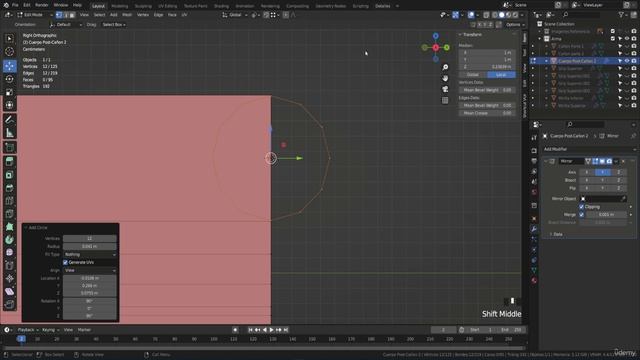640x360 pixels.
Task: Choose the Annotate tool
Action: (x=9, y=120)
